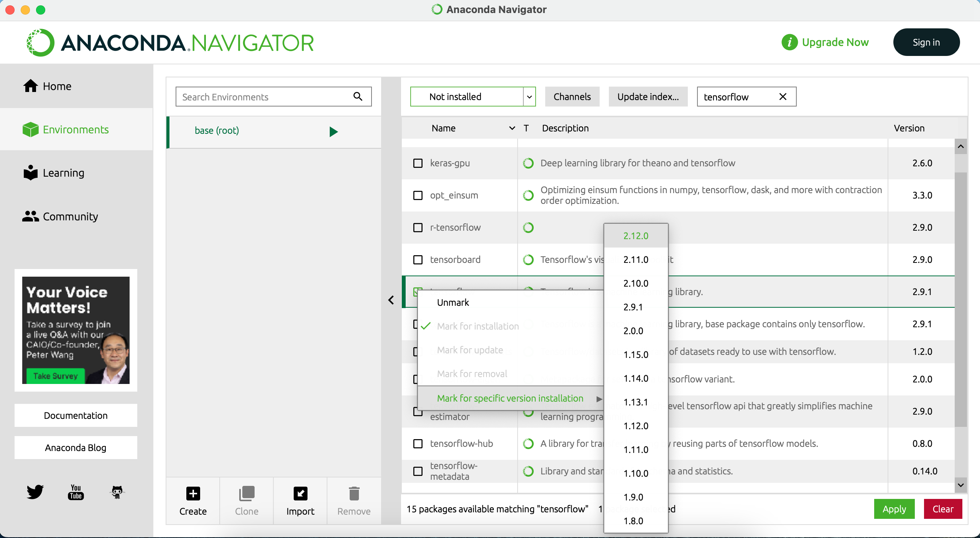Apply the marked package changes
The width and height of the screenshot is (980, 538).
coord(894,509)
